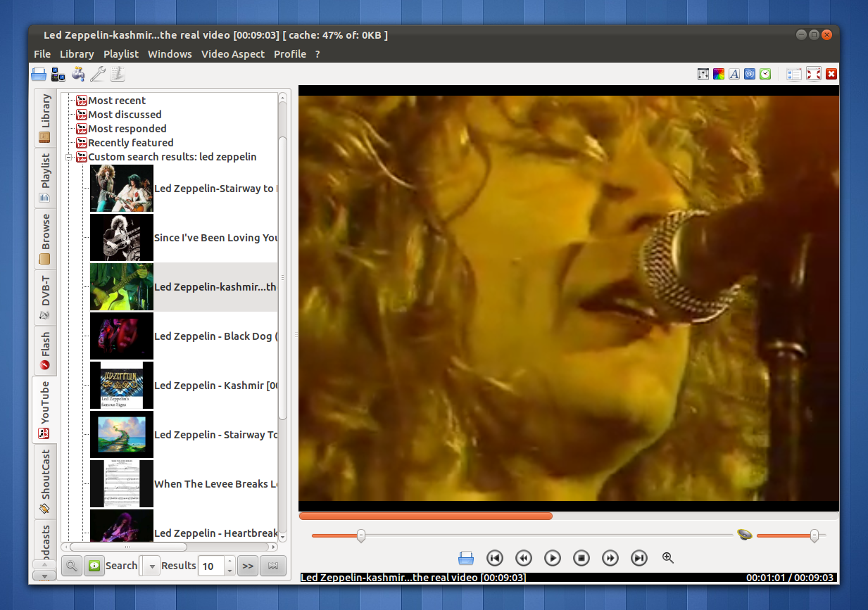Click Led Zeppelin-Stairway to Heaven thumbnail

tap(122, 189)
